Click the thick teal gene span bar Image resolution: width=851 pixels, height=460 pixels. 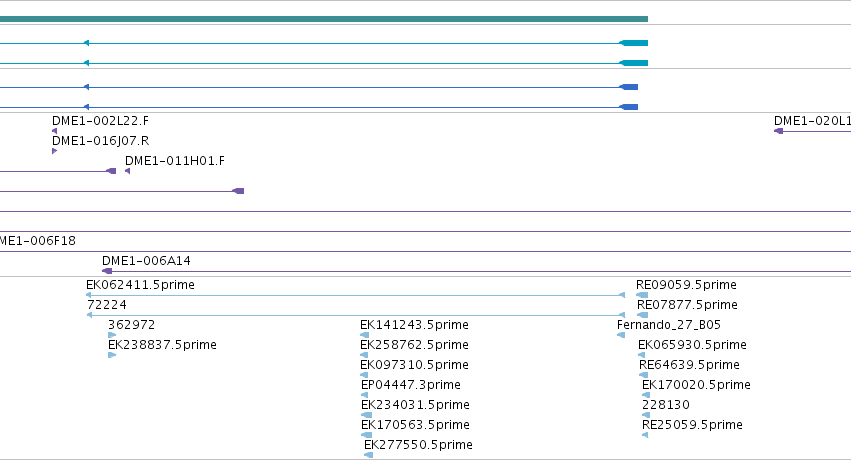click(323, 19)
